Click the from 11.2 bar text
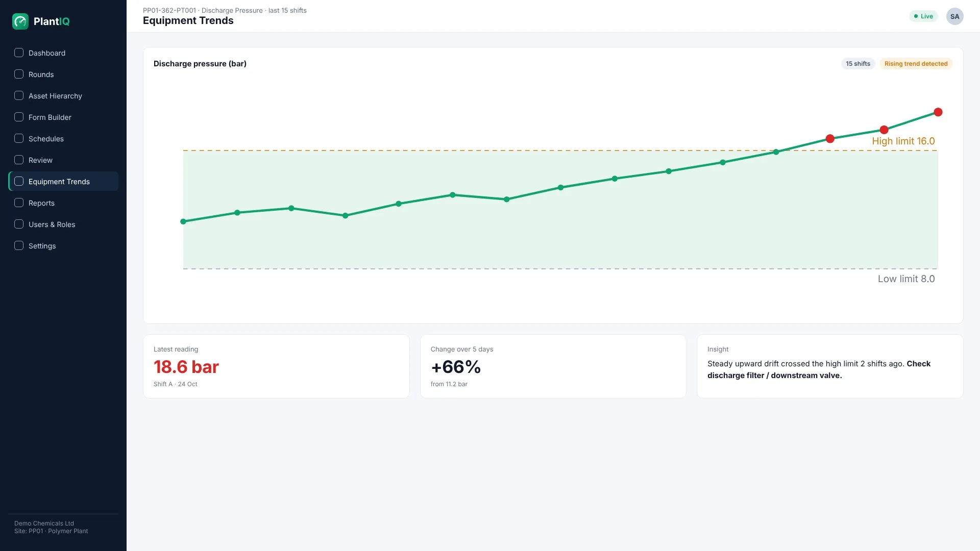 pyautogui.click(x=449, y=384)
